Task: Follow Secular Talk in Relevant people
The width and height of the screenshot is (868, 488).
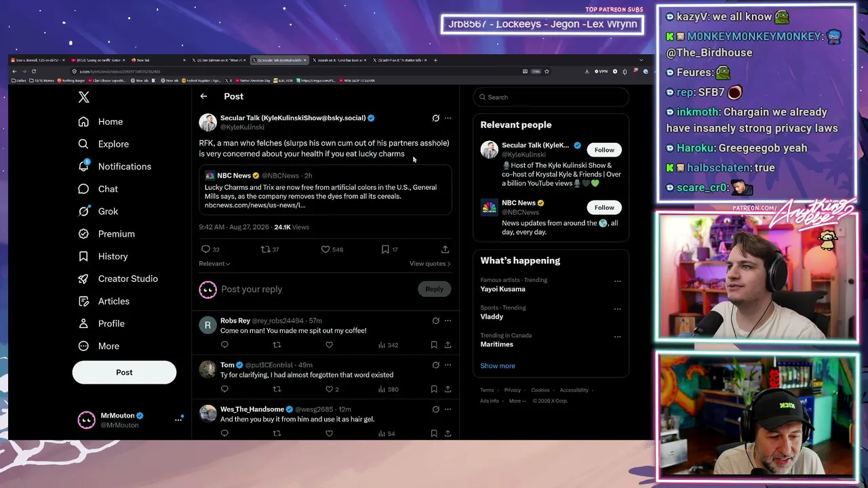Action: click(x=604, y=150)
